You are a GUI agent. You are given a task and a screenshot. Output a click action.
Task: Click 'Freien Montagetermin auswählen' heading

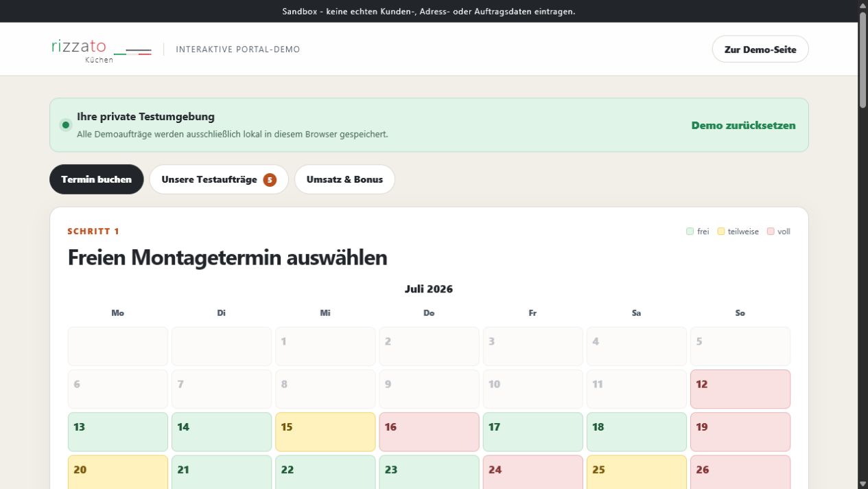(227, 258)
